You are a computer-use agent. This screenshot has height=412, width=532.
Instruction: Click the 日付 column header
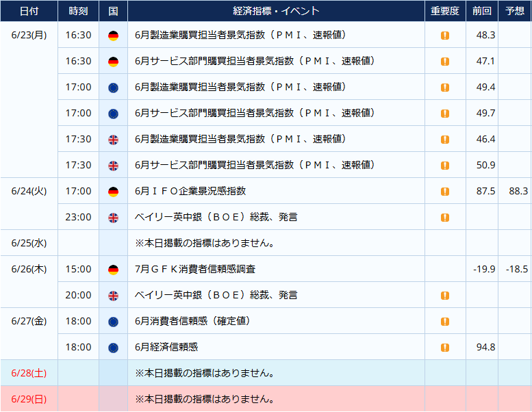tap(29, 11)
